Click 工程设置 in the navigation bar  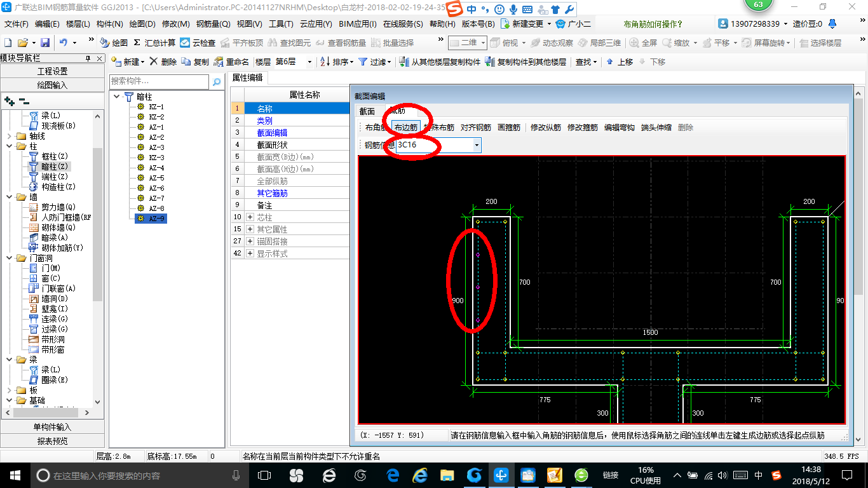coord(52,71)
